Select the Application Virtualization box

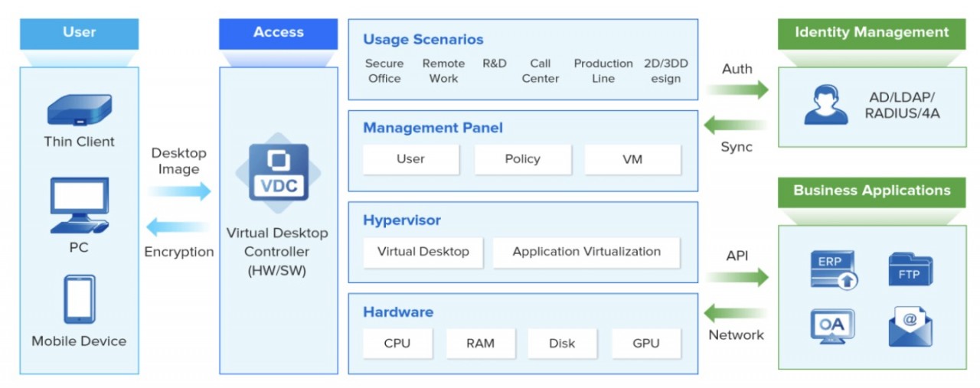586,252
